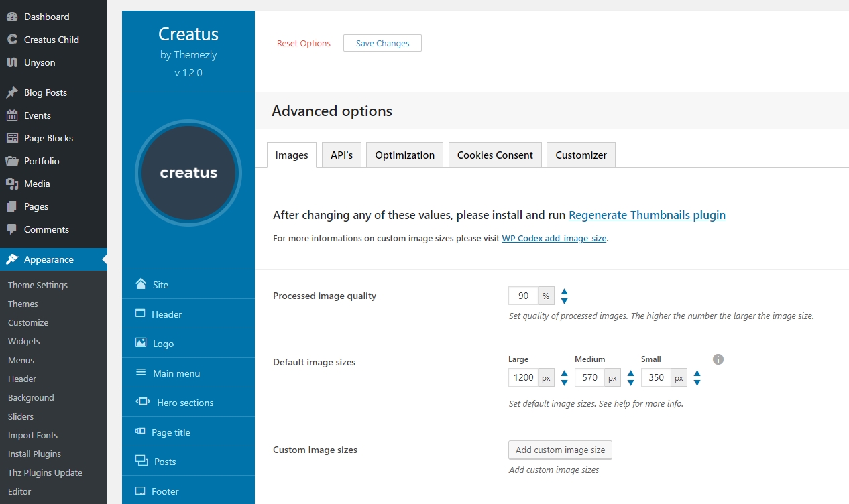Open Media via its sidebar icon
849x504 pixels.
click(x=12, y=184)
